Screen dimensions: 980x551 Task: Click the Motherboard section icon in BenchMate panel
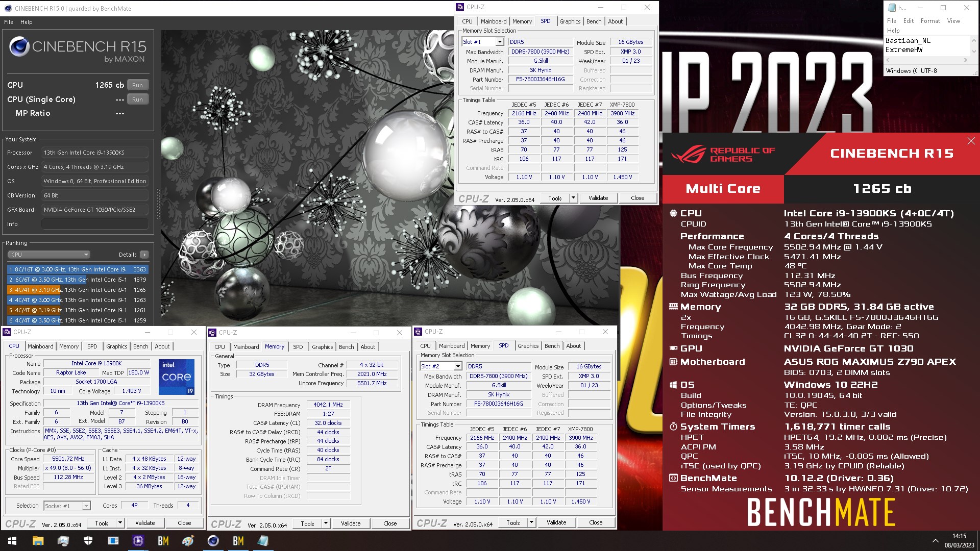673,362
